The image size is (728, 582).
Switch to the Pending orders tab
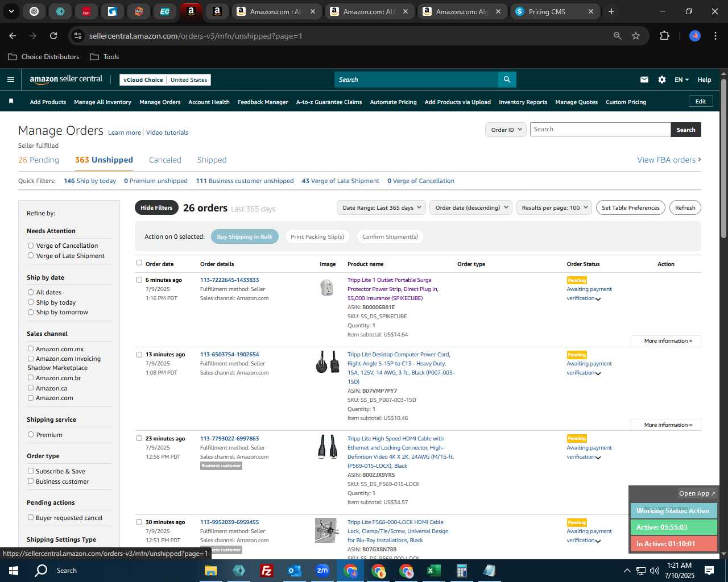[x=39, y=160]
